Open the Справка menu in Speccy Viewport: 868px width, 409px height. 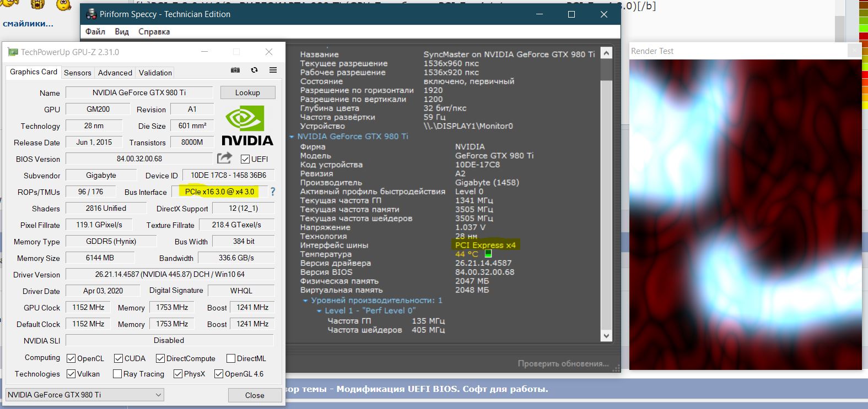(154, 32)
